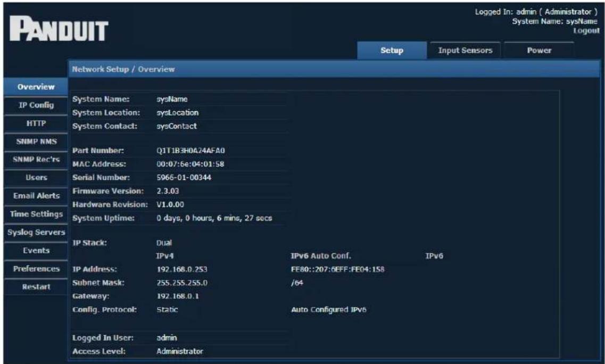
Task: Click the Logout link
Action: pos(586,30)
